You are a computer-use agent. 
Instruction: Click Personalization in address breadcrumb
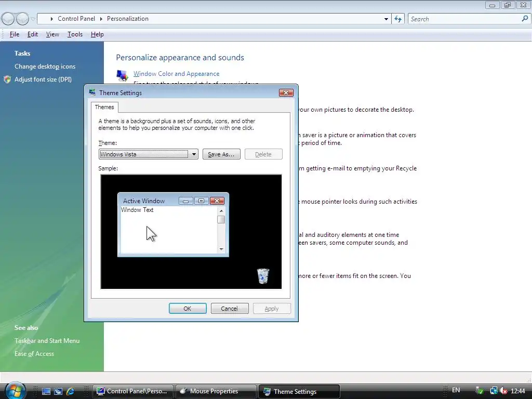[x=128, y=19]
